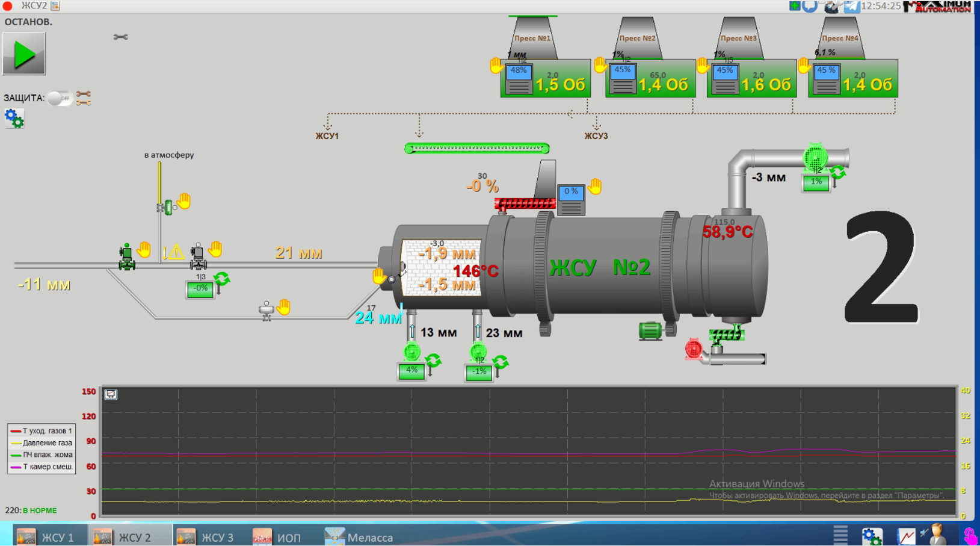Open the gears settings icon in bottom bar

tap(872, 536)
